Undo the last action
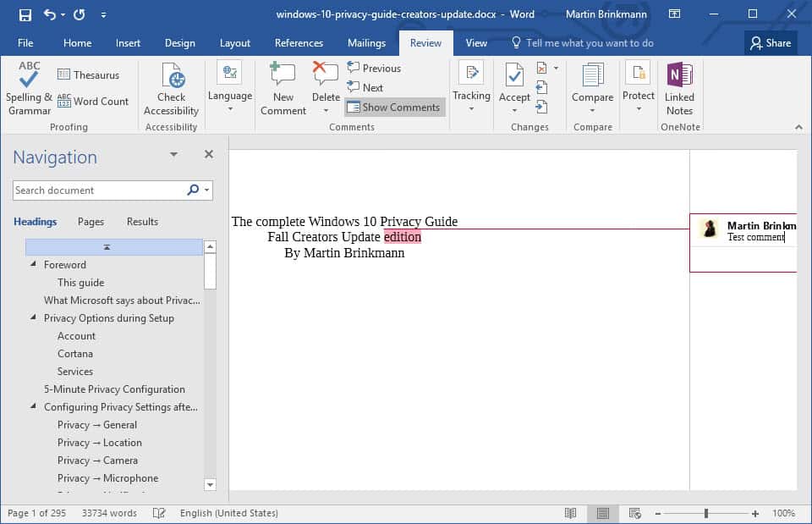The width and height of the screenshot is (812, 524). point(49,14)
